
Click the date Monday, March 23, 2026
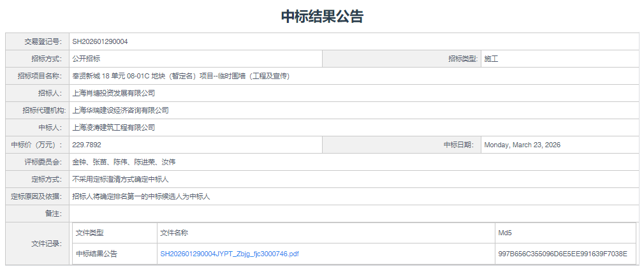[522, 145]
